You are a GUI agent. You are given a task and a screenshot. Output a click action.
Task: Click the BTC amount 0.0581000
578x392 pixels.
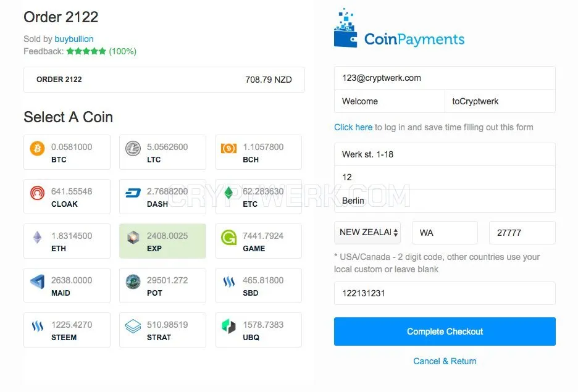pos(72,147)
